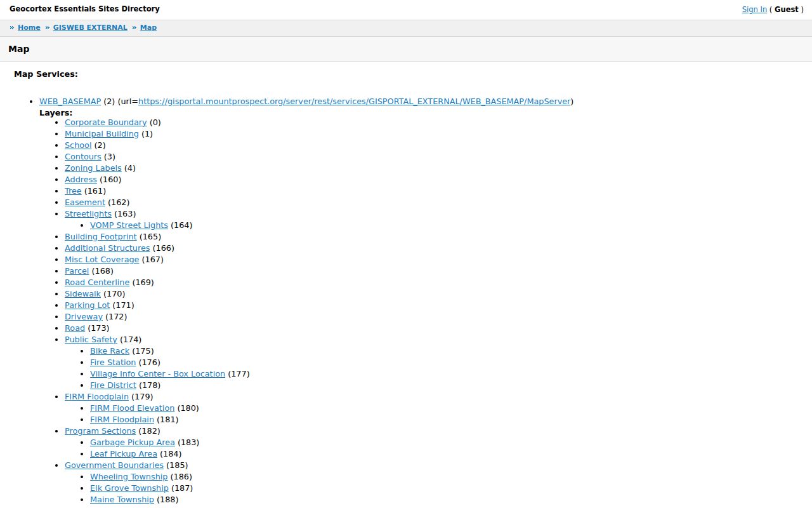Open the gisportal MapServer URL link
Screen dimensions: 812x508
click(x=355, y=102)
